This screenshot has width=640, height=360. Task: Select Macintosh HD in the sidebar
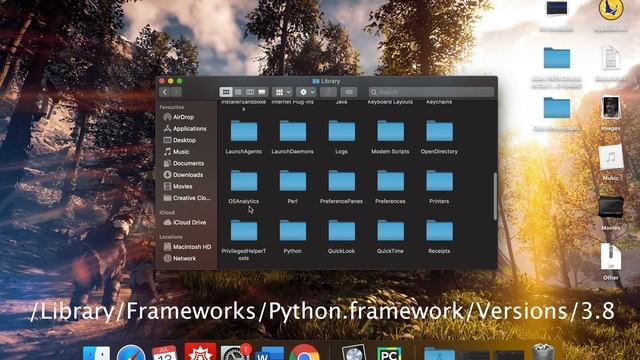coord(187,247)
